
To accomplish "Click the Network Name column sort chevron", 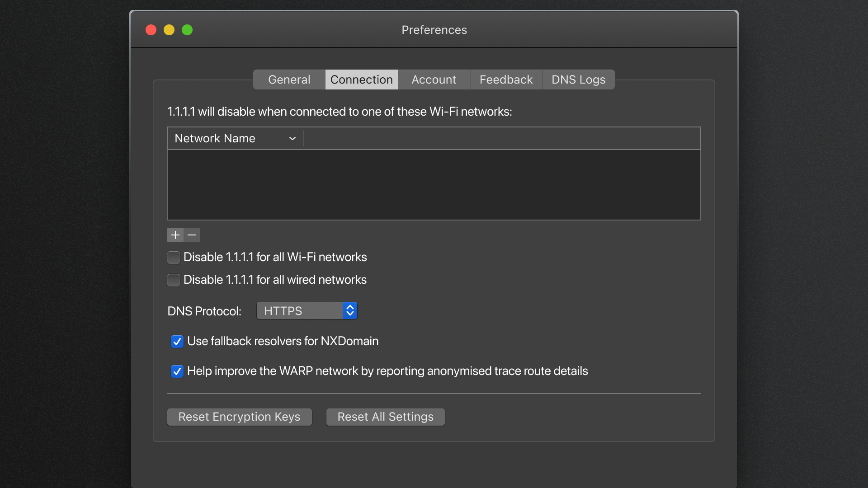I will pos(292,138).
